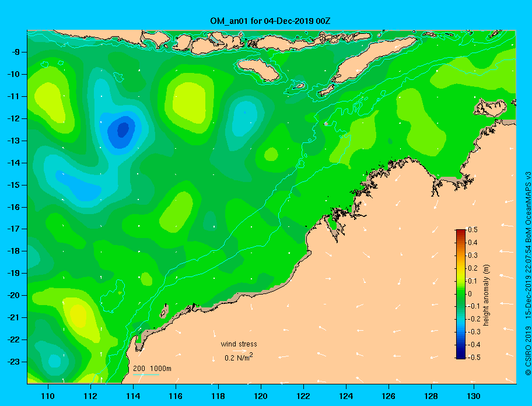532x406 pixels.
Task: Click the map title "OM_an01 for 04-Dec-2019 00Z"
Action: pos(270,21)
